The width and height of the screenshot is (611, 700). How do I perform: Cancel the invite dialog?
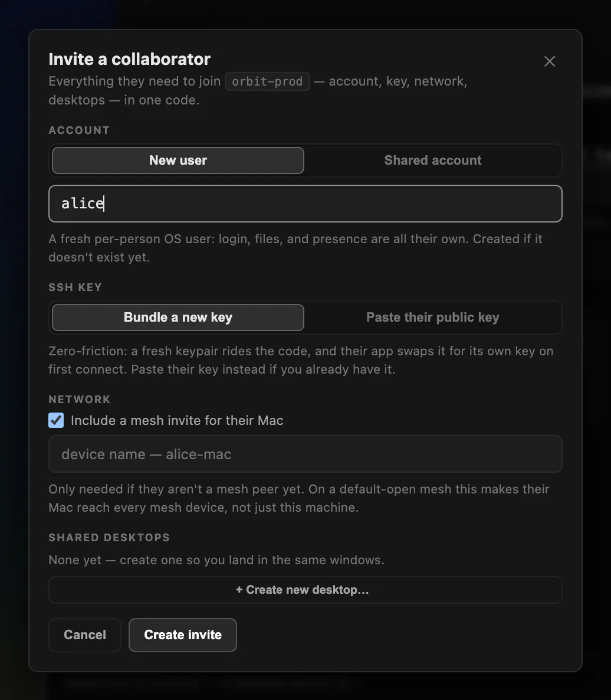[x=85, y=635]
